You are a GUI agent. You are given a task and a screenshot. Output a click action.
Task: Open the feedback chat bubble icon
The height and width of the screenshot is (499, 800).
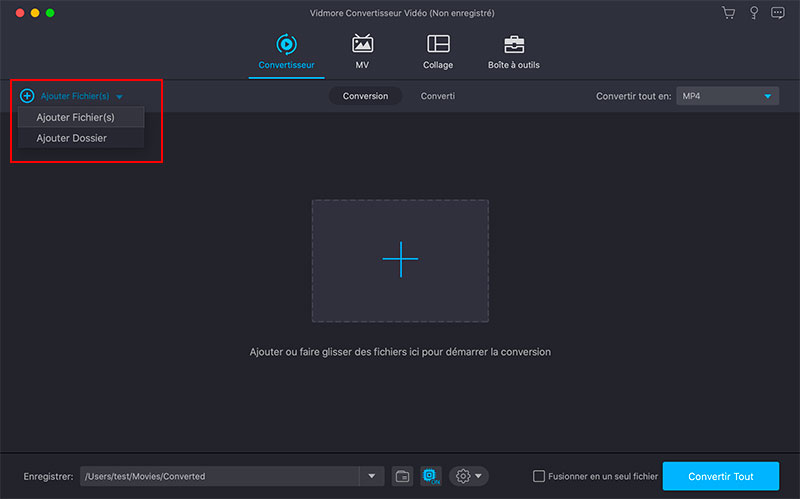(778, 13)
